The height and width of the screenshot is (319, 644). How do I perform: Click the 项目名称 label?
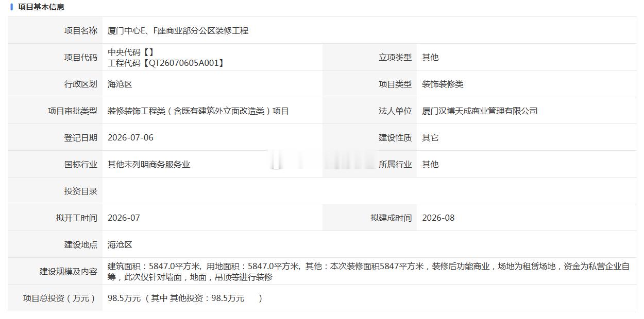point(81,31)
